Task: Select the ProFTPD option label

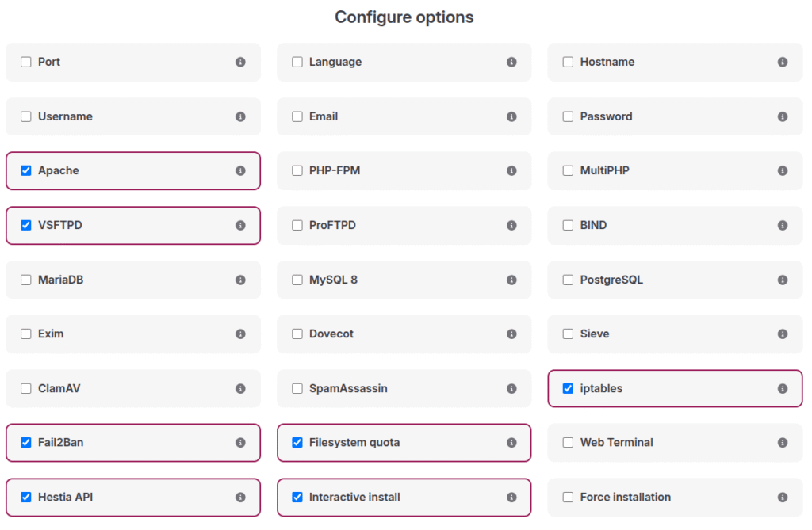Action: tap(332, 226)
